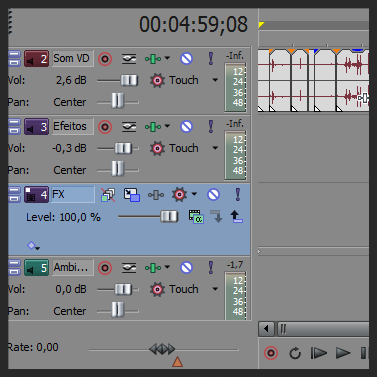
Task: Open Efeitos automation settings gear
Action: 157,148
